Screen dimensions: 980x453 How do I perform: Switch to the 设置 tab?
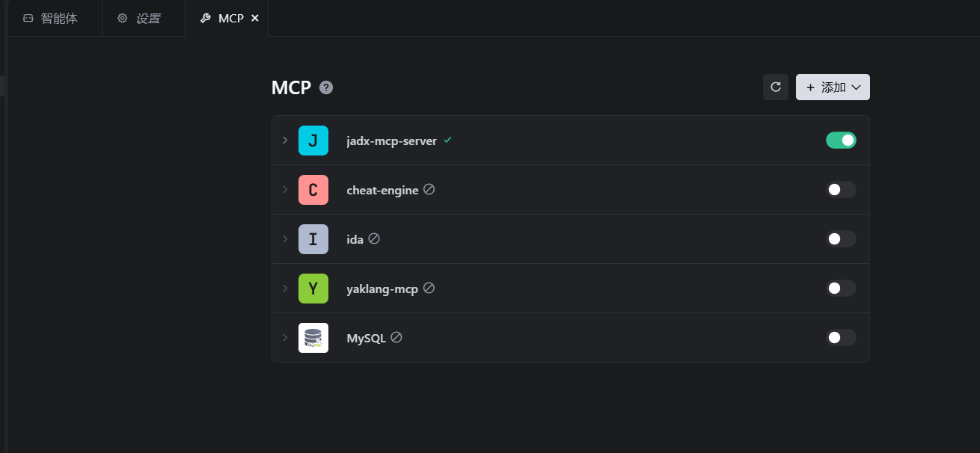140,18
